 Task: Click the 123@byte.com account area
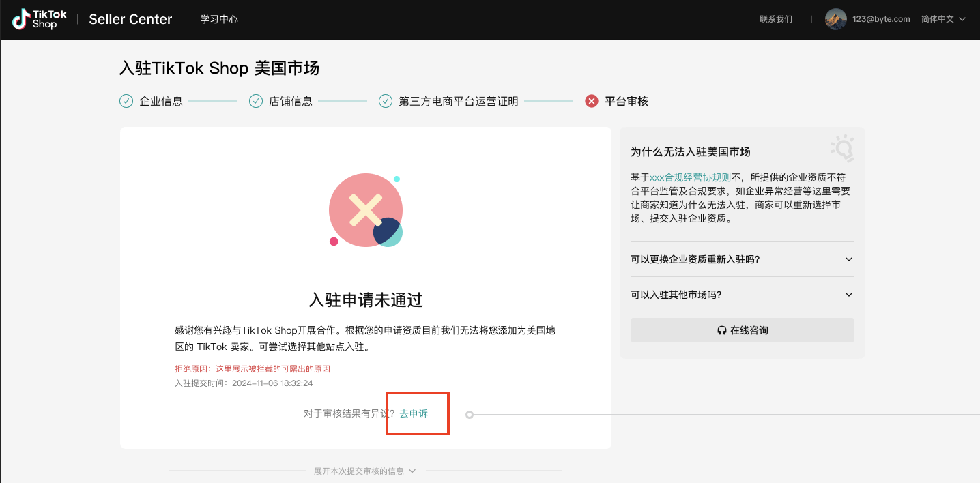pos(880,18)
